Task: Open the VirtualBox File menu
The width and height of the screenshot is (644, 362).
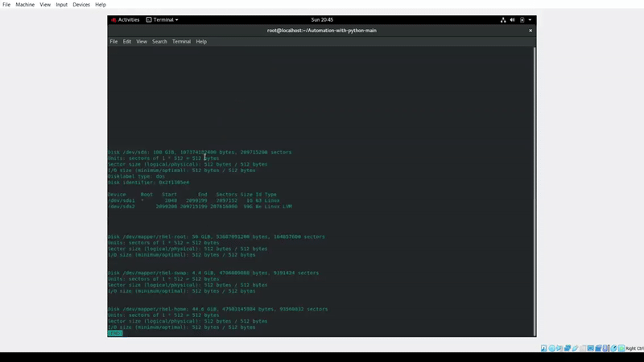Action: pos(6,5)
